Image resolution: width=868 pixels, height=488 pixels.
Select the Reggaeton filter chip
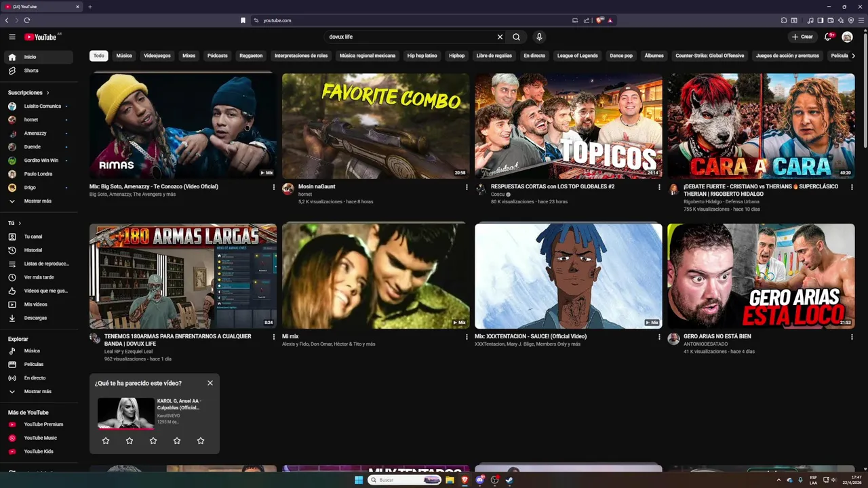(251, 56)
